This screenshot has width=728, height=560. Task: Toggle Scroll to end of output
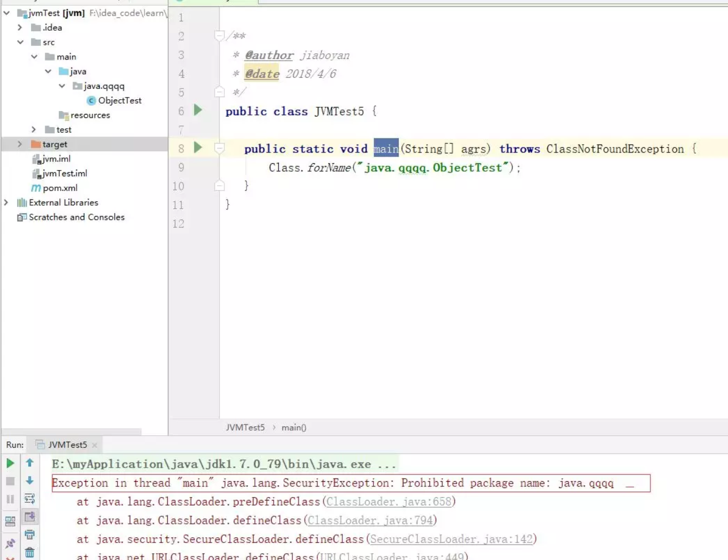click(29, 516)
